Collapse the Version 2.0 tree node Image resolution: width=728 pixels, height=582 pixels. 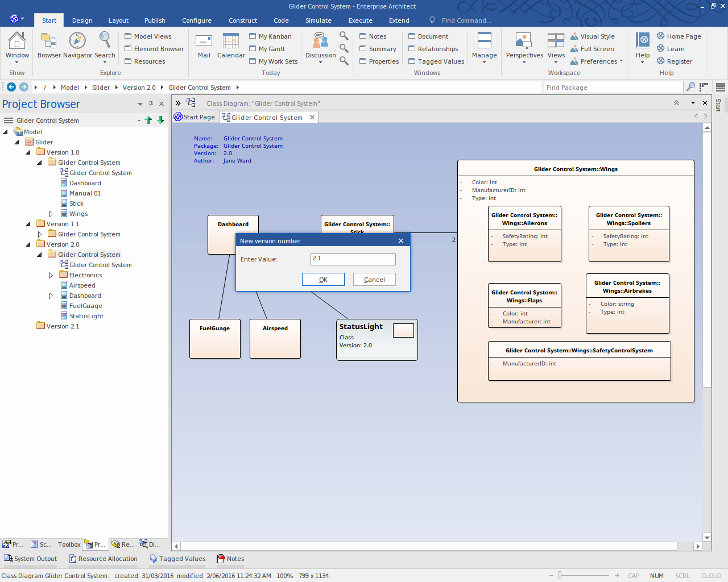pos(28,244)
